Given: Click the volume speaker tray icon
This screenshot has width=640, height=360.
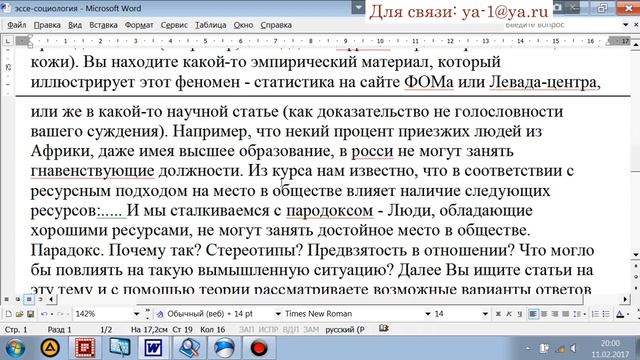Looking at the screenshot, I should coord(573,348).
